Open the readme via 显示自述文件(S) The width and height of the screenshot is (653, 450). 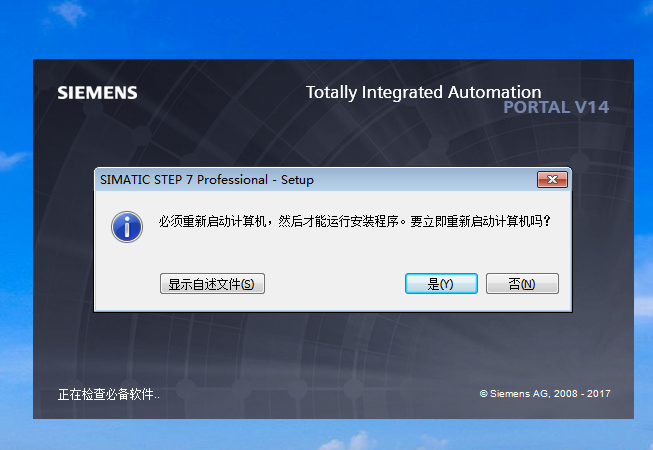pos(212,284)
